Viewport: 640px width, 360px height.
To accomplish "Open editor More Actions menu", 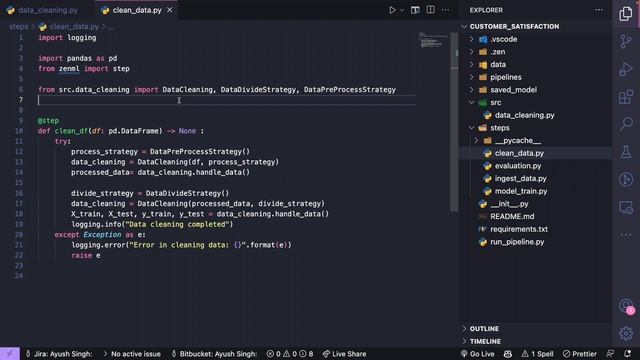I will (445, 10).
